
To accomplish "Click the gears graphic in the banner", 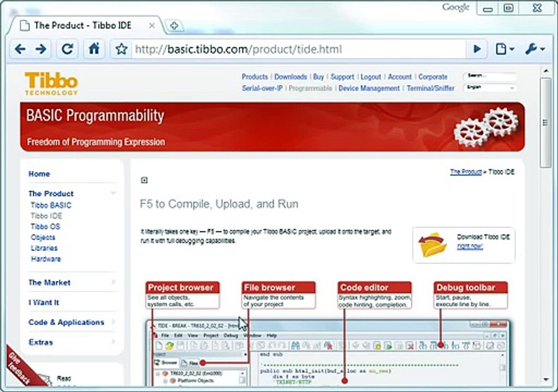I will click(486, 127).
